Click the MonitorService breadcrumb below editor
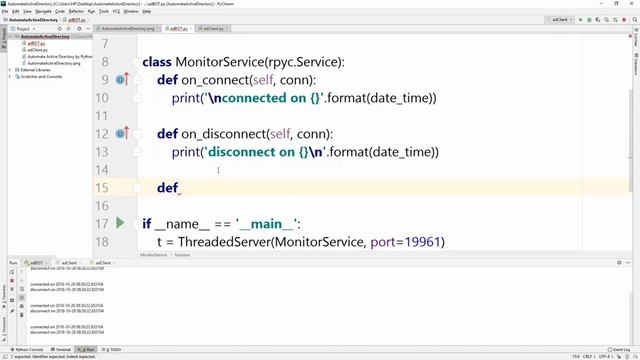The image size is (640, 360). 153,255
